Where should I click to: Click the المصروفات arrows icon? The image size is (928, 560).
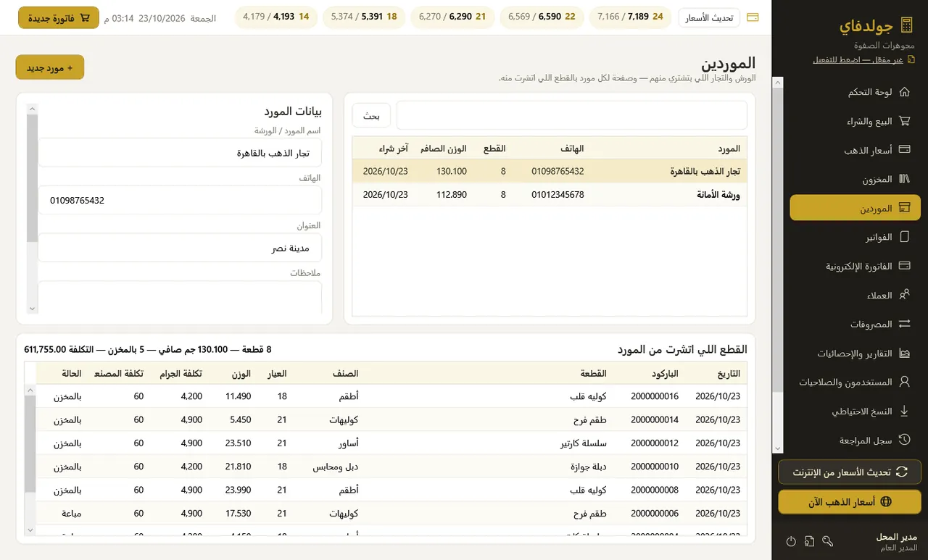[x=904, y=324]
